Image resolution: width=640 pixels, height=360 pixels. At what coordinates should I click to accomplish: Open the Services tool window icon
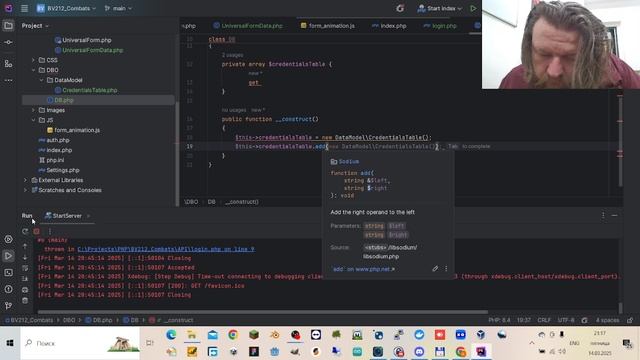click(x=8, y=239)
